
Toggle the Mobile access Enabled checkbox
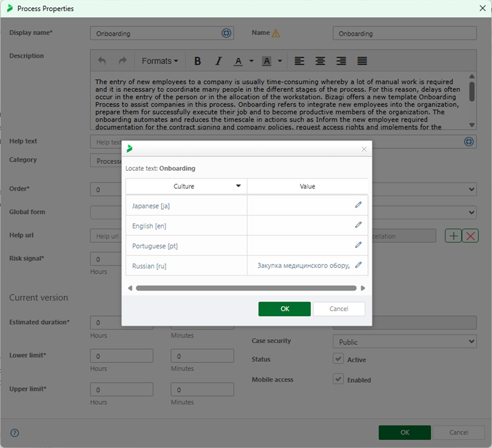338,379
